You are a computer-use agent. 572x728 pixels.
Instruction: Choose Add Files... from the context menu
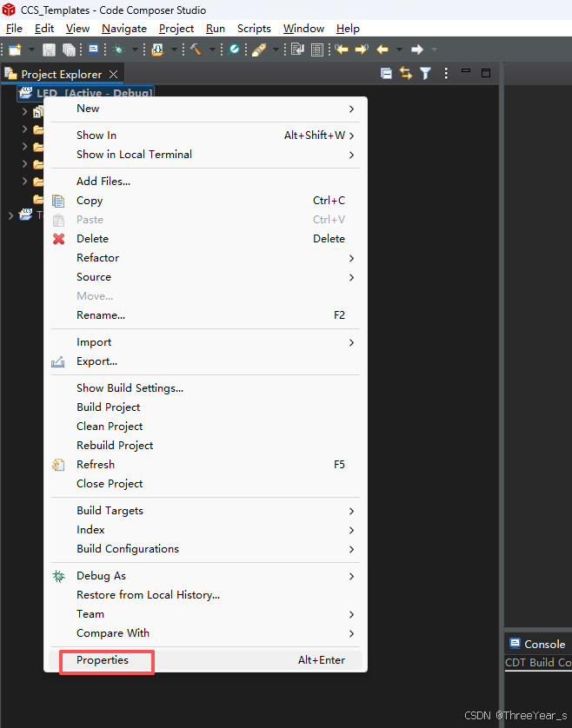205,182
